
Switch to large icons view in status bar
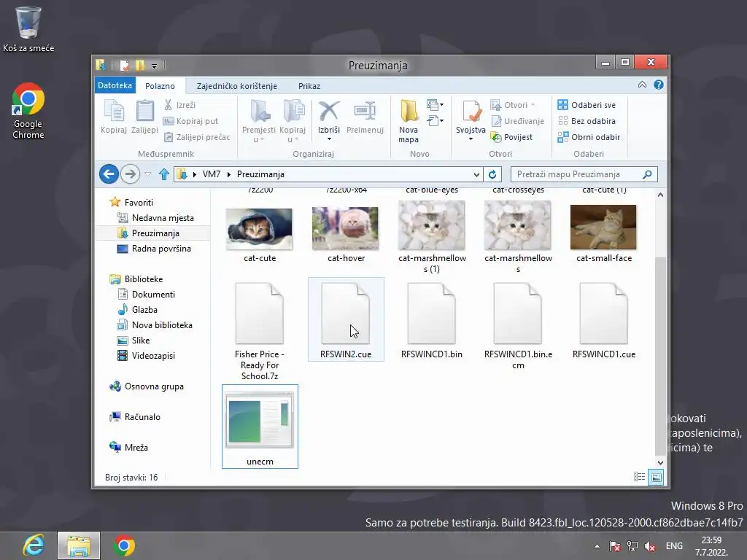656,477
